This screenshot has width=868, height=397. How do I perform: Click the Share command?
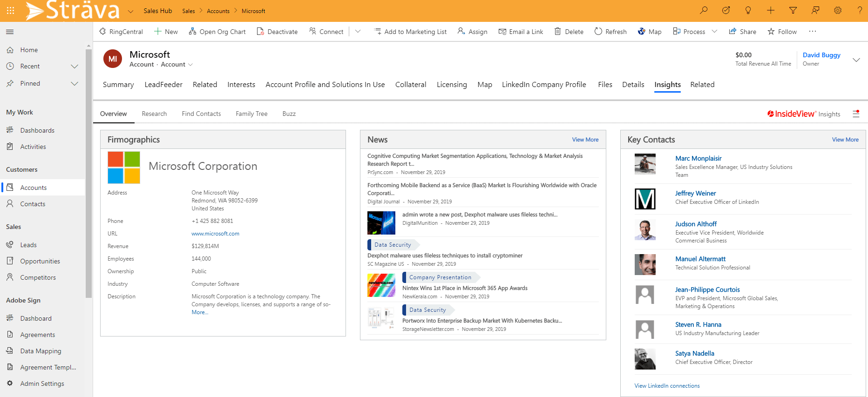[x=742, y=32]
